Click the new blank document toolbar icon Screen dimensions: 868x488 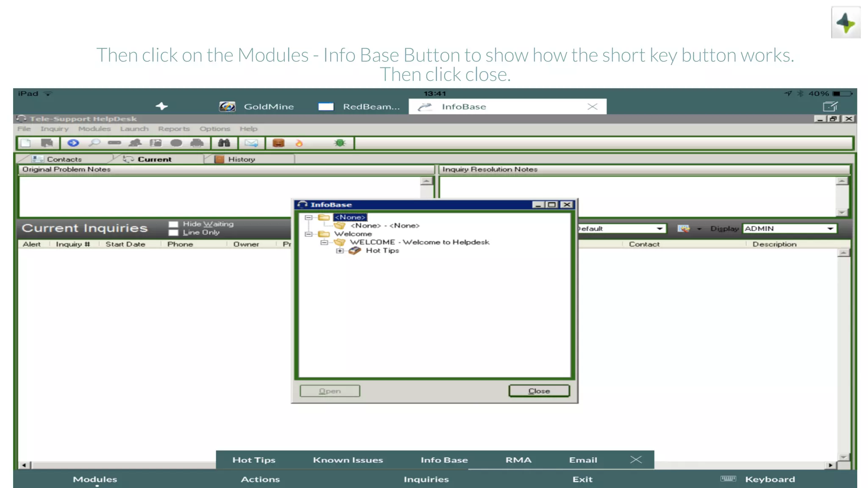coord(26,143)
